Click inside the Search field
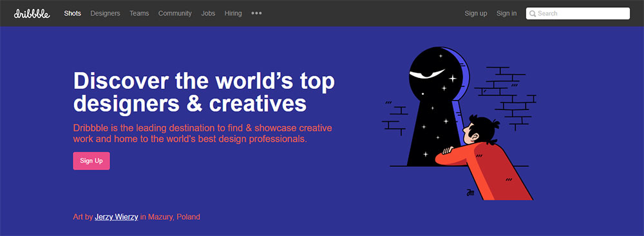644x236 pixels. pos(578,14)
